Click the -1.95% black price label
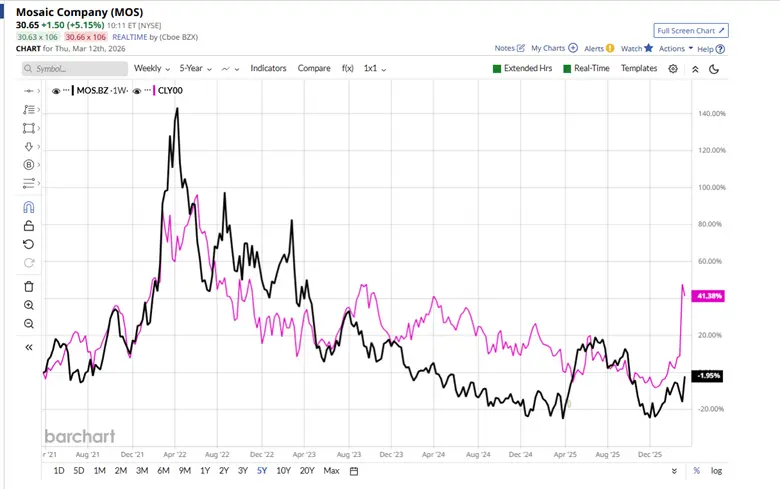Viewport: 780px width, 489px height. (x=708, y=376)
